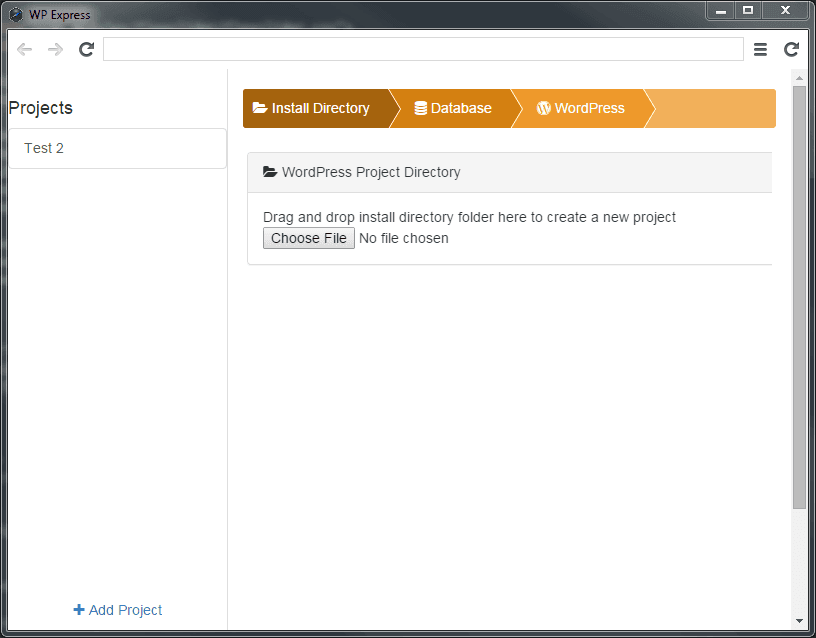
Task: Click the Add Project link
Action: tap(118, 610)
